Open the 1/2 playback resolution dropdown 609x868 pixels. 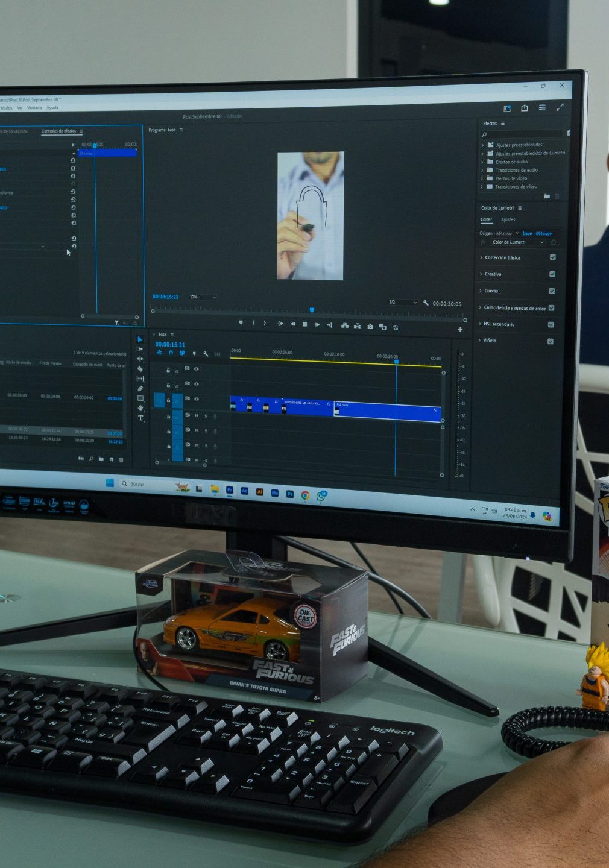click(x=402, y=301)
